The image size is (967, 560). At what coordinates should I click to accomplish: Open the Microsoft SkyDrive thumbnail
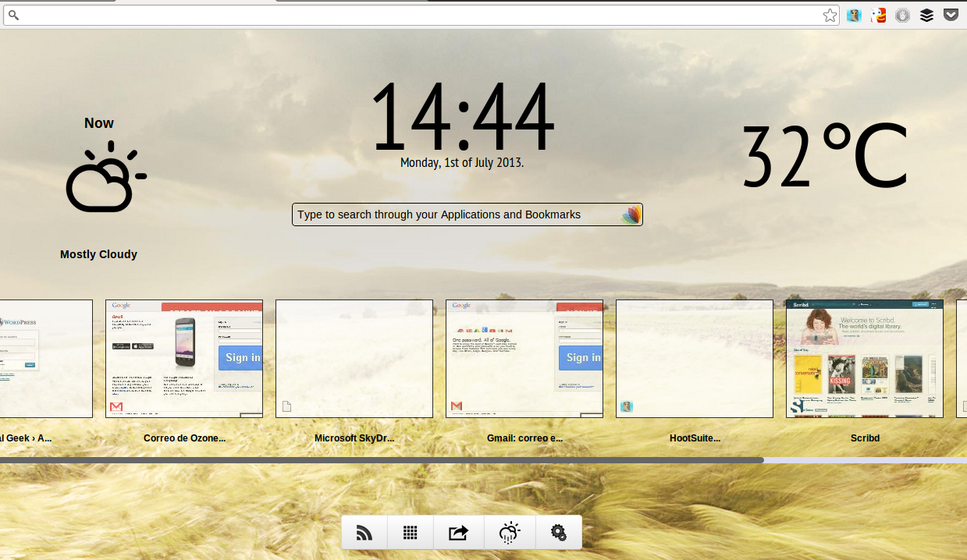click(354, 359)
